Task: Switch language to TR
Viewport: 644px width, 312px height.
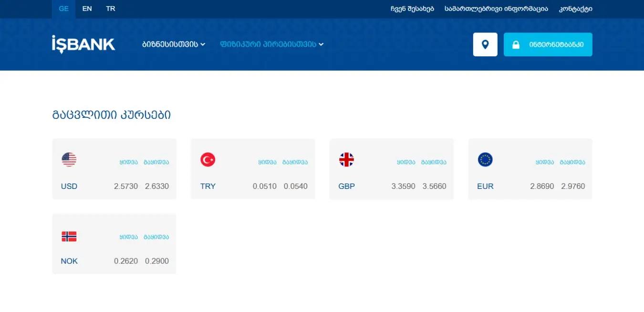Action: coord(111,9)
